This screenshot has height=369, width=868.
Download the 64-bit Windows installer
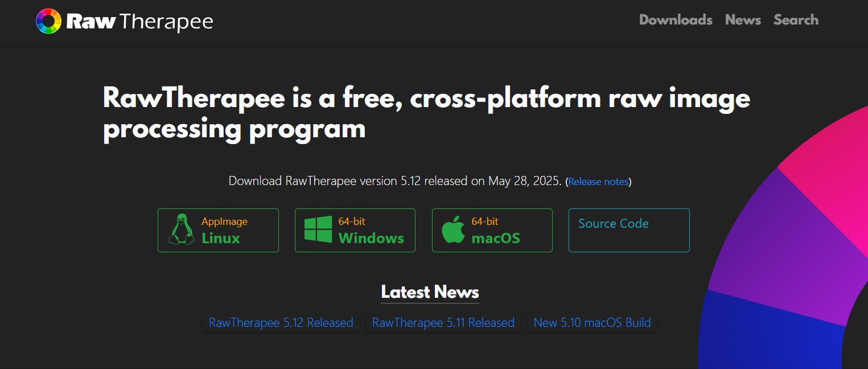(370, 231)
